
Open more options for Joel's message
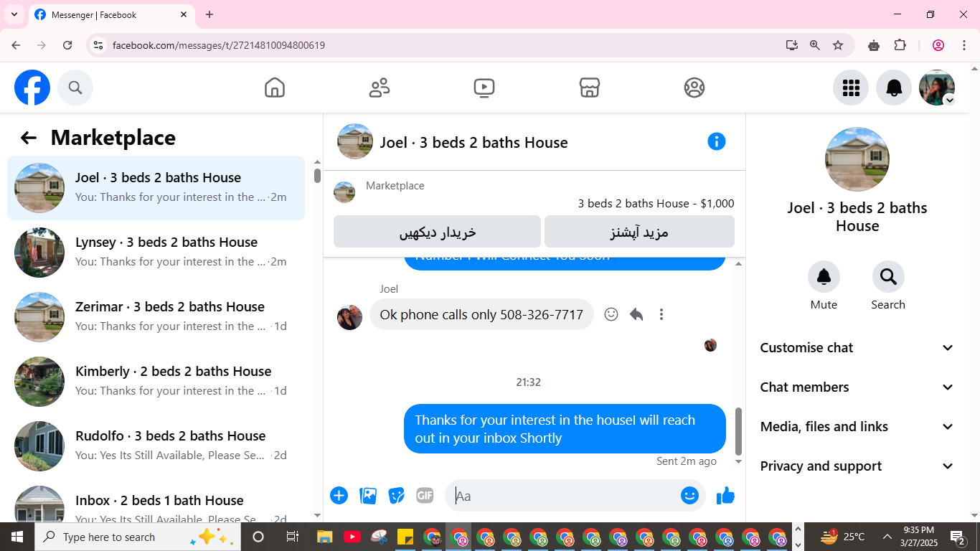pos(661,314)
